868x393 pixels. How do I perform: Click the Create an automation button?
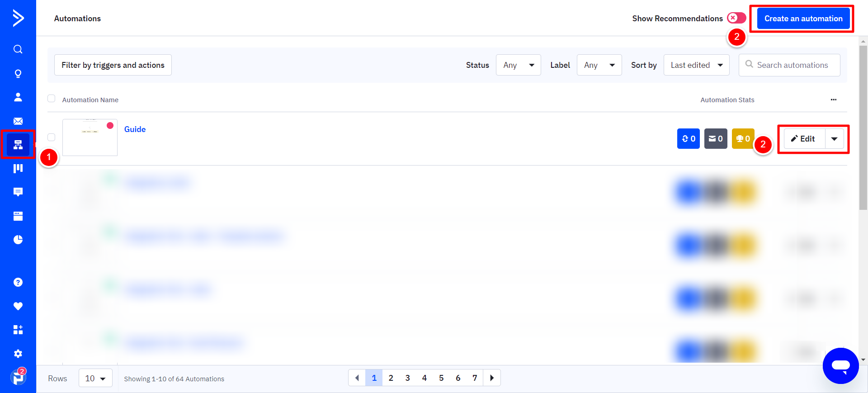804,19
